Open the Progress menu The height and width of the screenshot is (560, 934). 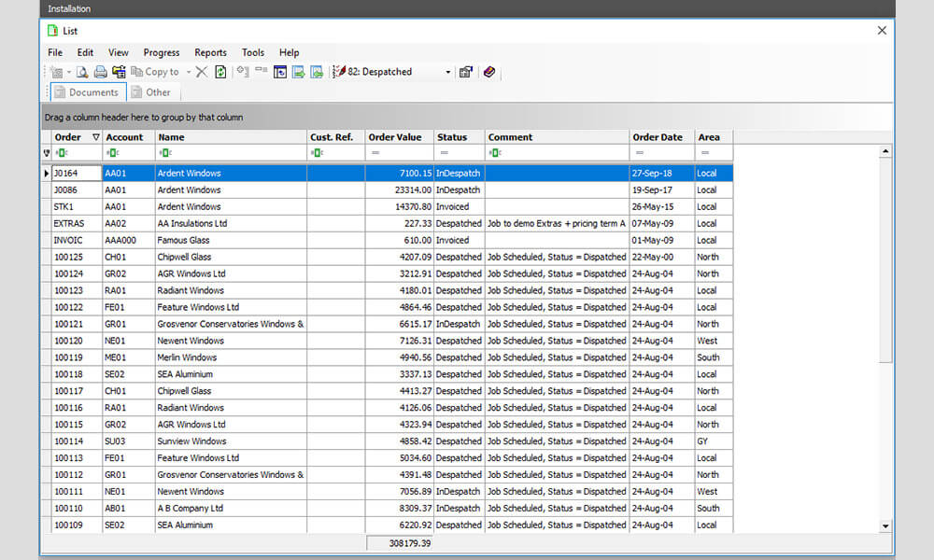click(x=162, y=53)
